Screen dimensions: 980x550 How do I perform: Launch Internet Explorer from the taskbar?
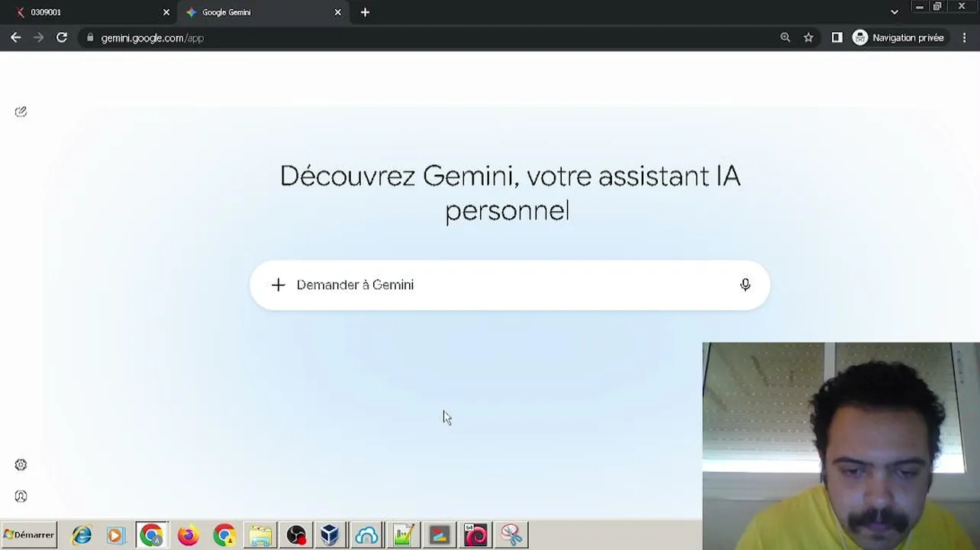[x=82, y=535]
